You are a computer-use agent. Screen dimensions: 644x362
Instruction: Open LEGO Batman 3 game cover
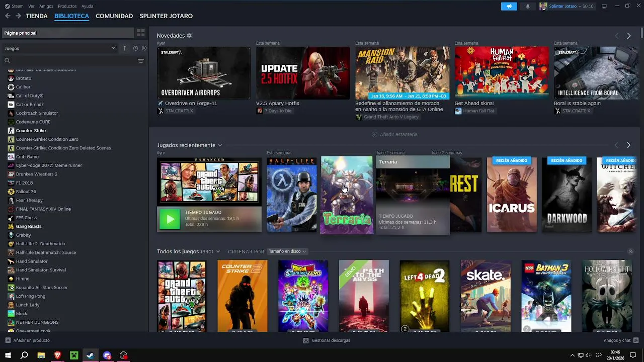pyautogui.click(x=546, y=296)
